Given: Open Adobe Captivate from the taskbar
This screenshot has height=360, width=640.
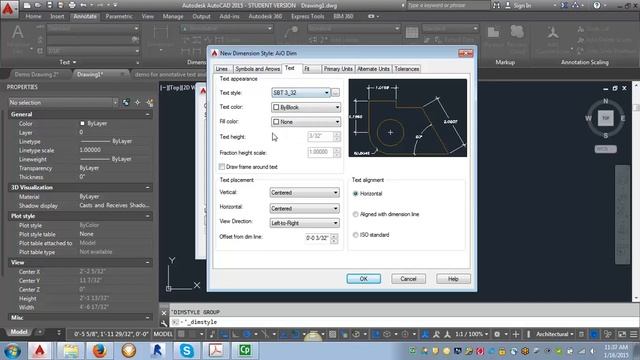Looking at the screenshot, I should 245,351.
